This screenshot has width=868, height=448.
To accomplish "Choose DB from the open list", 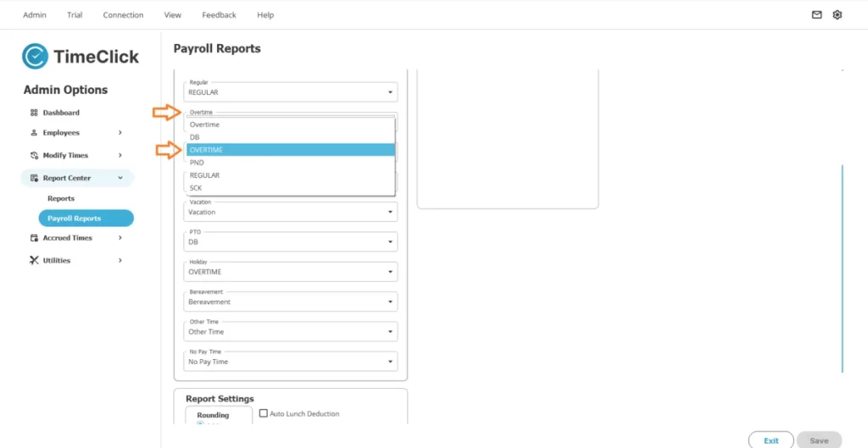I will (x=290, y=137).
